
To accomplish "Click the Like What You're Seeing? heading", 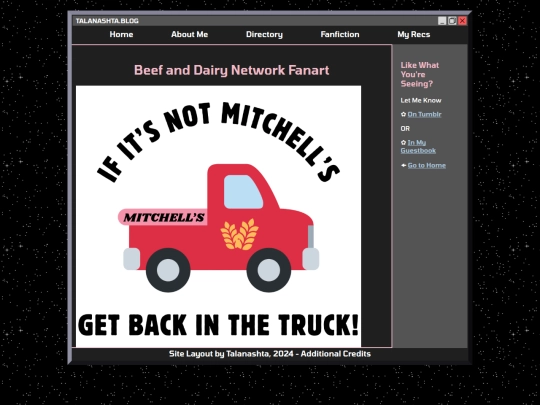I will click(419, 74).
